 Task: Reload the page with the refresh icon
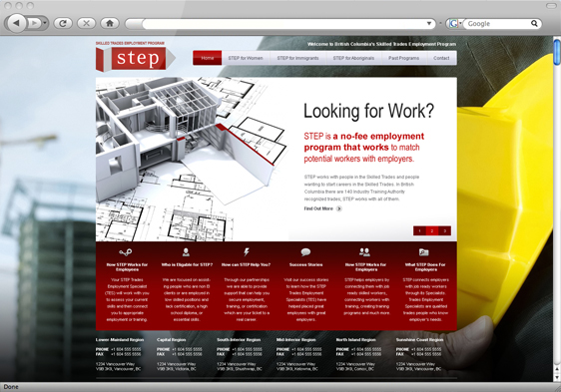(63, 23)
